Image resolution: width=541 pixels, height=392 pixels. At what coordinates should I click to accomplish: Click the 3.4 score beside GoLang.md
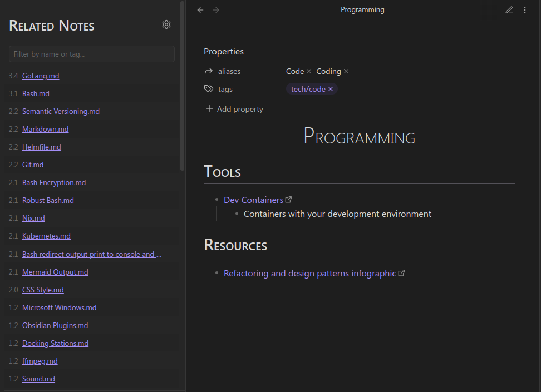click(x=13, y=76)
